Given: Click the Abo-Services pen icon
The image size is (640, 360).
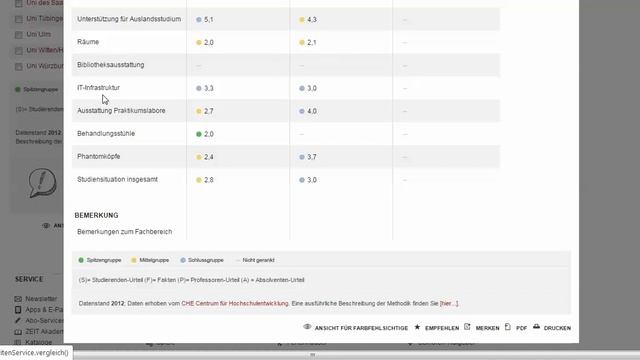Looking at the screenshot, I should 18,321.
